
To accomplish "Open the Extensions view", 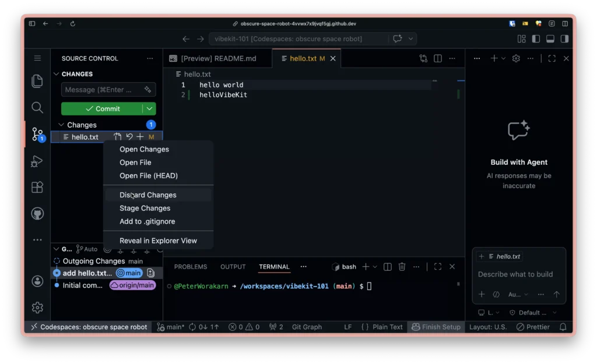I will (x=37, y=187).
